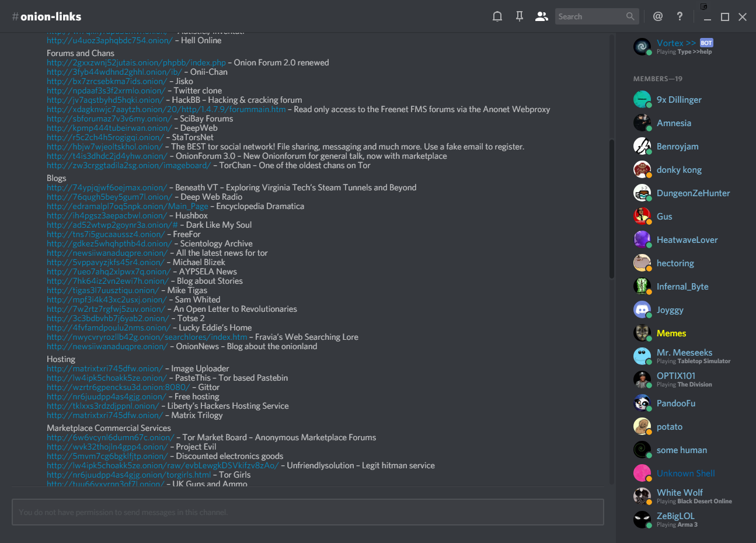Click the disabled message input box
Image resolution: width=756 pixels, height=543 pixels.
point(308,513)
